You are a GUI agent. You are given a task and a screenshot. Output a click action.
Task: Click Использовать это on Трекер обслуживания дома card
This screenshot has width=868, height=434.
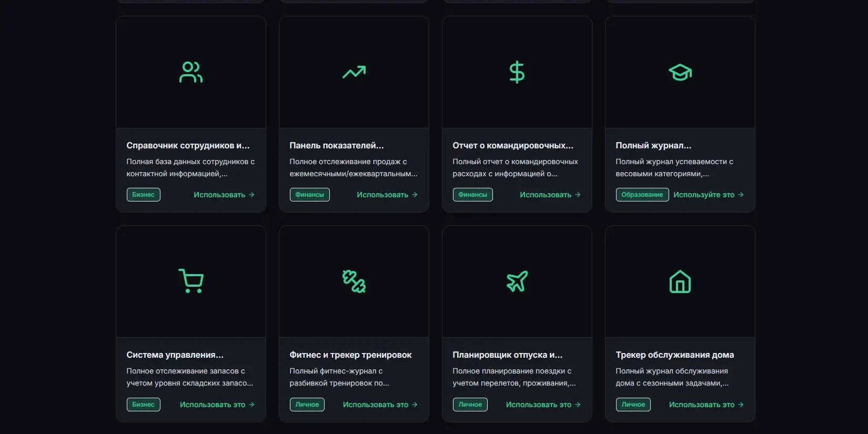706,405
